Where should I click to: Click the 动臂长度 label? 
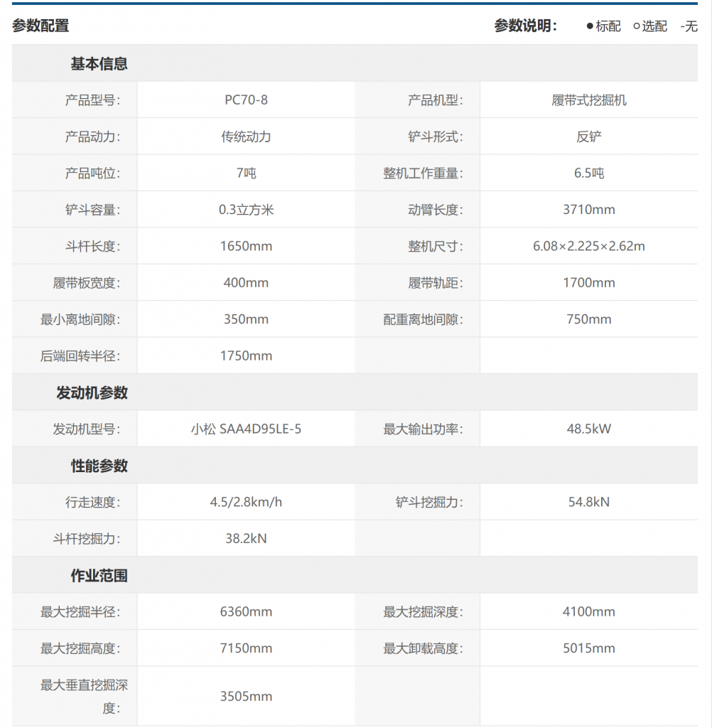(436, 210)
